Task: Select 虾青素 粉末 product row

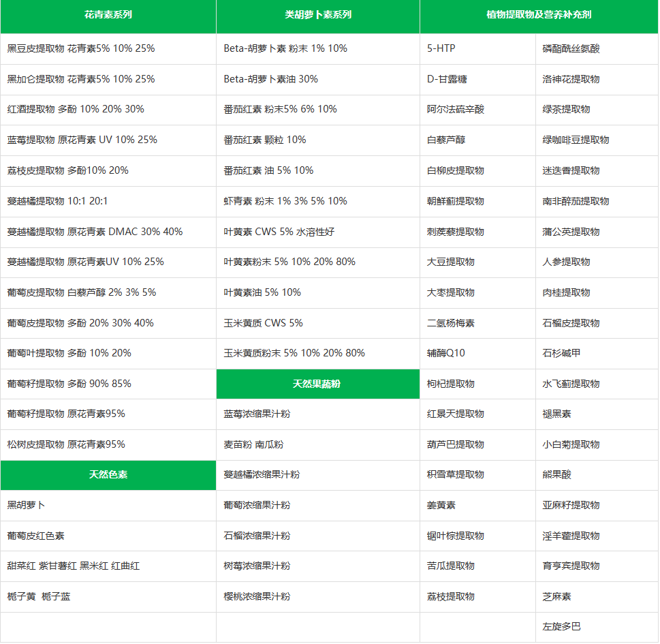Action: click(285, 201)
